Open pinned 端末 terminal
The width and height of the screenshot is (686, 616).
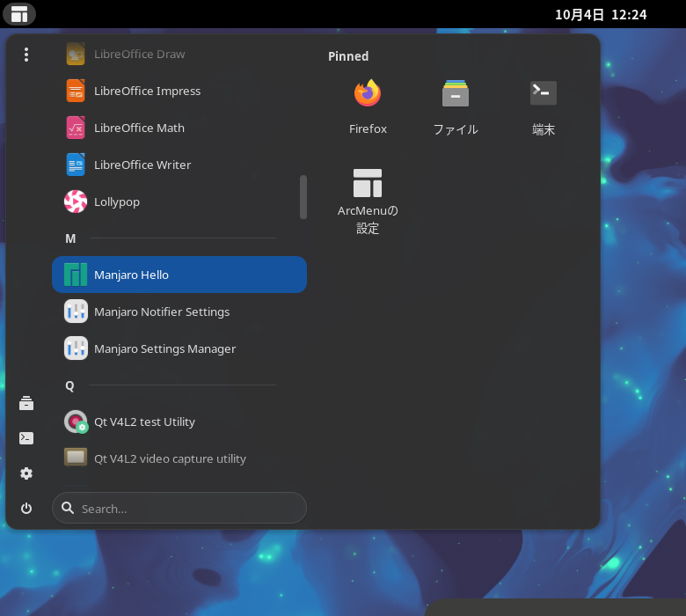[x=544, y=106]
